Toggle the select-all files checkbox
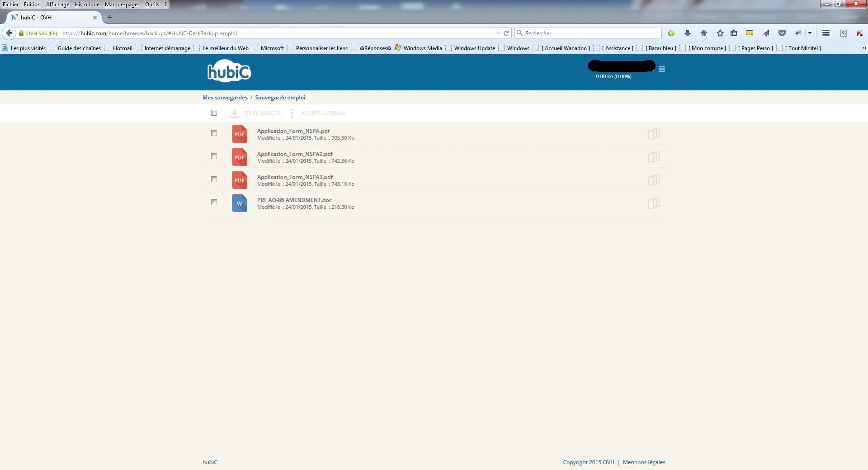The height and width of the screenshot is (470, 868). tap(214, 113)
